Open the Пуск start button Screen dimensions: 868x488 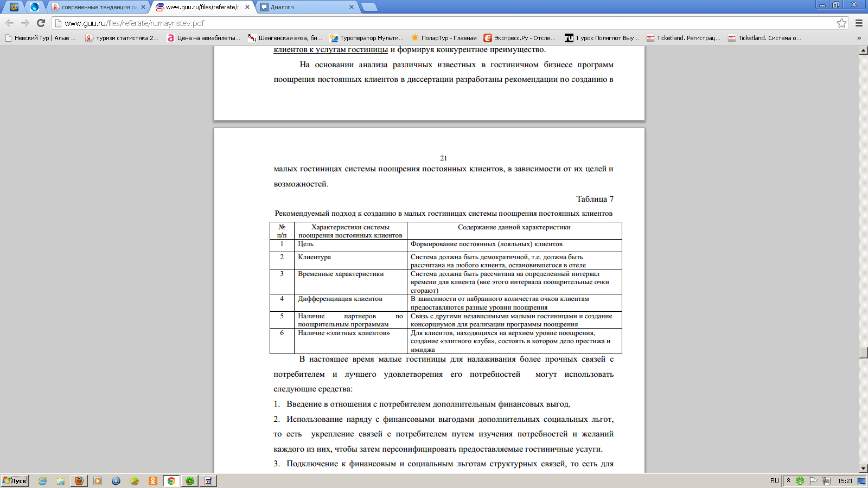[x=15, y=481]
